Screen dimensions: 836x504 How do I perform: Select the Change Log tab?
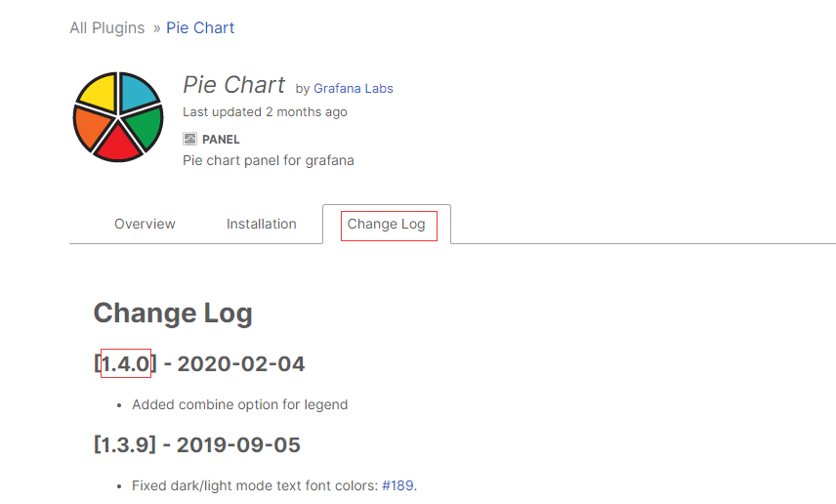point(386,224)
